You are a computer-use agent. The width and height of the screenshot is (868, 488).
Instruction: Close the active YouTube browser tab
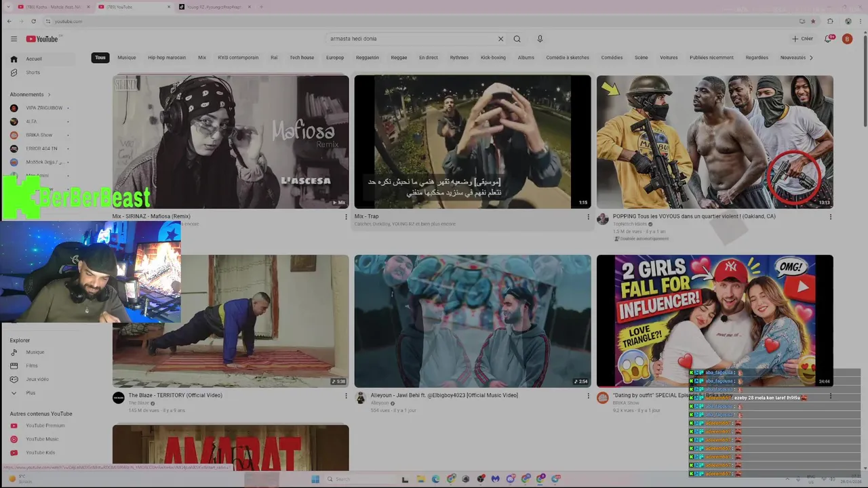coord(169,7)
